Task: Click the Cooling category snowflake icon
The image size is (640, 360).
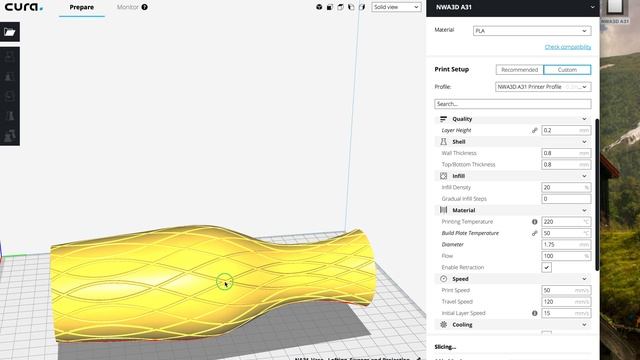Action: (x=443, y=324)
